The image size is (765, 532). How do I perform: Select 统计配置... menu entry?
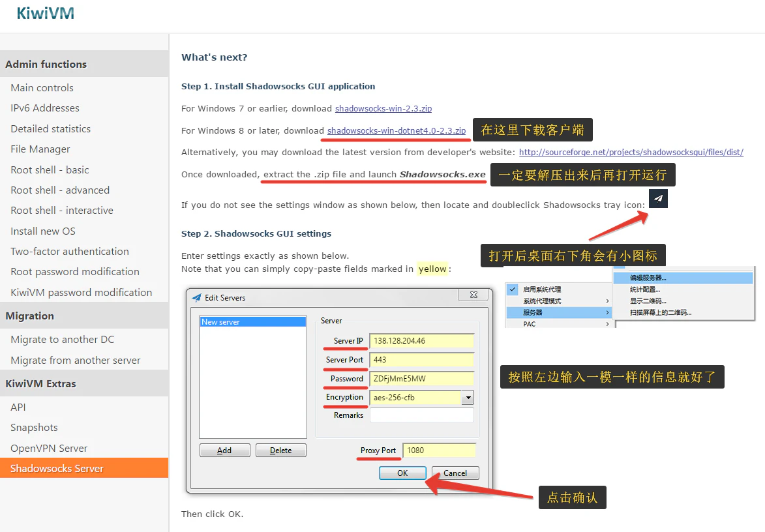[x=683, y=289]
